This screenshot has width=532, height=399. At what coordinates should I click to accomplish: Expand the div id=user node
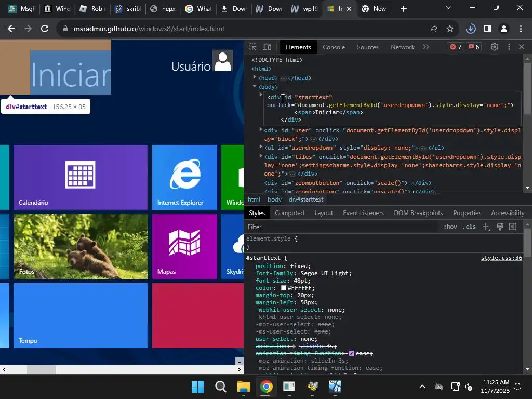coord(261,129)
